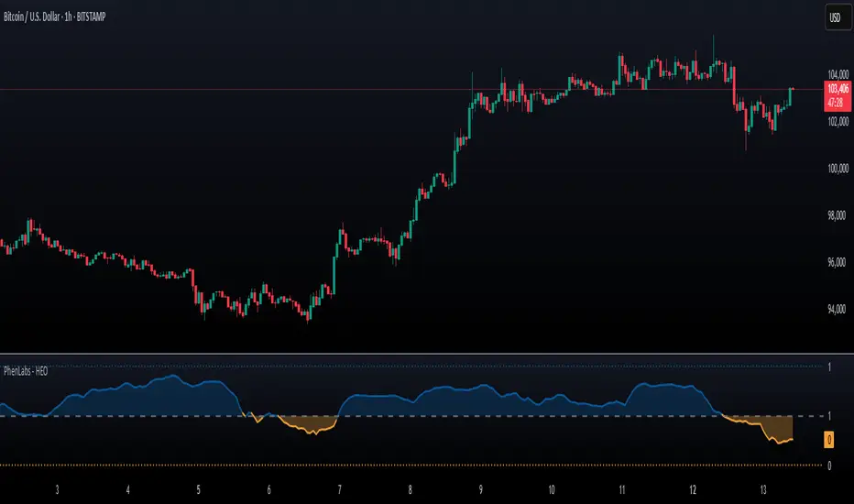This screenshot has width=854, height=504.
Task: Click the 100,000 price axis label
Action: pyautogui.click(x=838, y=169)
